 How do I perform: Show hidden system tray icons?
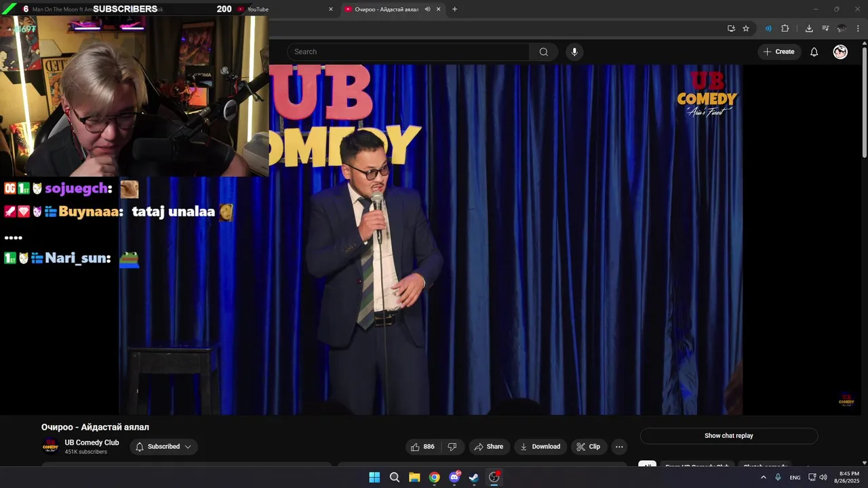click(763, 477)
